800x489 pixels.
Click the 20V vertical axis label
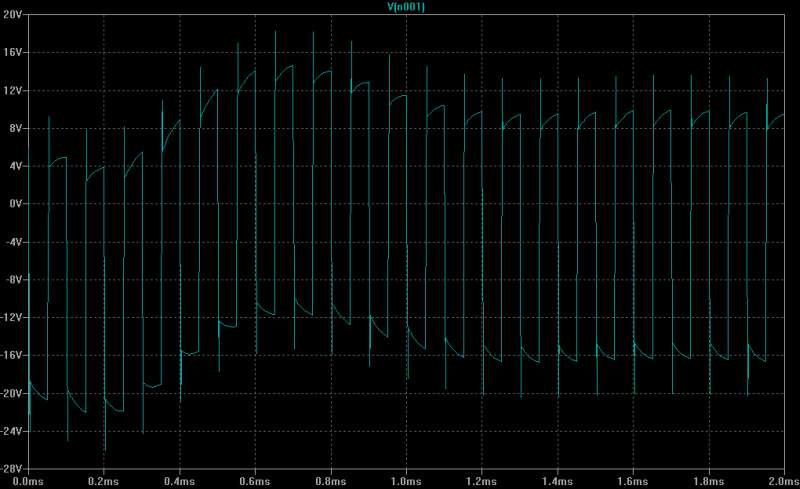(13, 15)
